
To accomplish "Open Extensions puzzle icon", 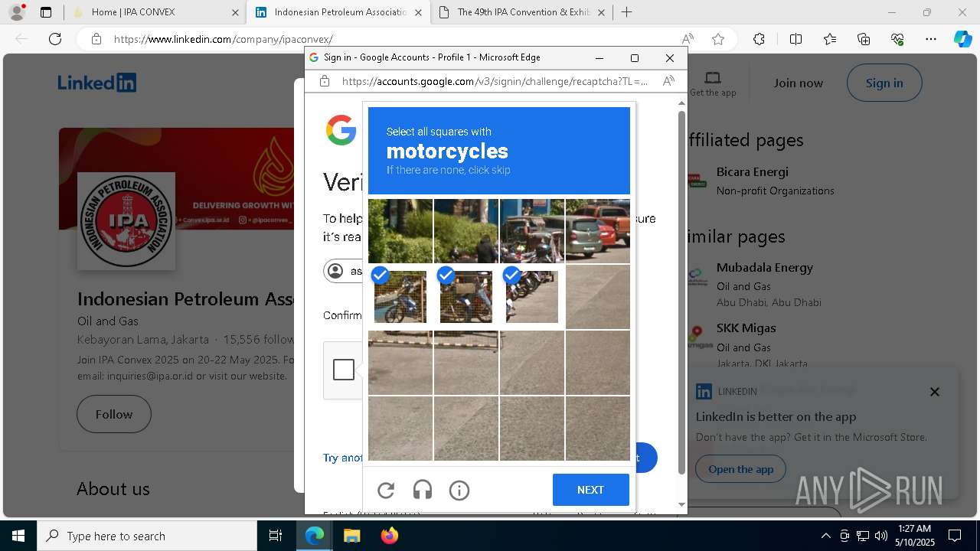I will [759, 39].
